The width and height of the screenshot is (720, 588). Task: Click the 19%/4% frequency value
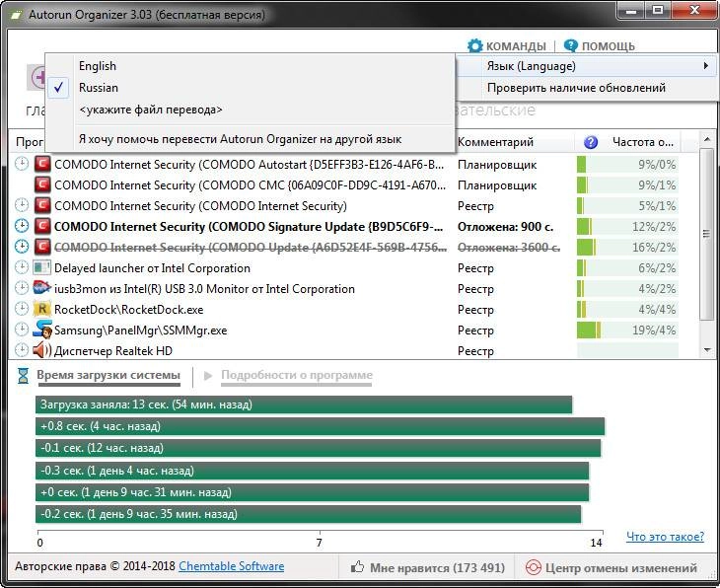pos(653,330)
